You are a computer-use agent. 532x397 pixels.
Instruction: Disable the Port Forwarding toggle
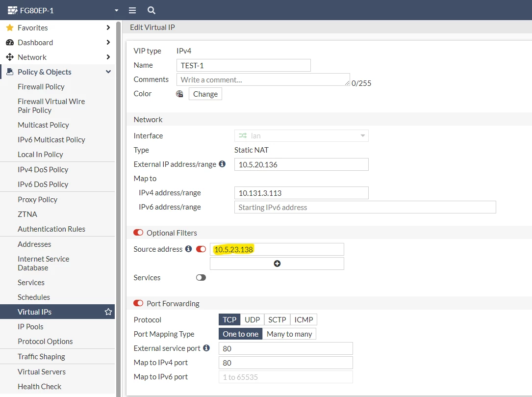pyautogui.click(x=138, y=303)
